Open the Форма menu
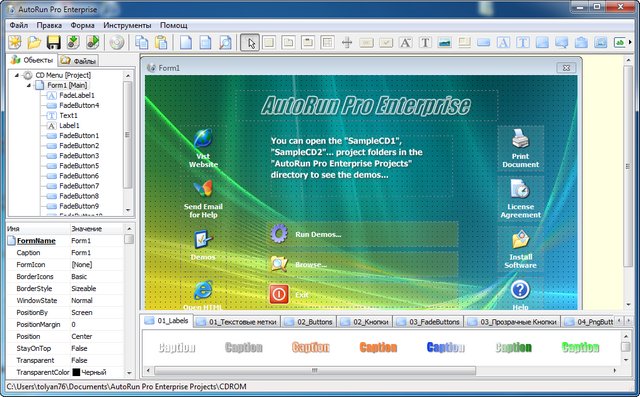Viewport: 640px width, 397px height. [82, 25]
